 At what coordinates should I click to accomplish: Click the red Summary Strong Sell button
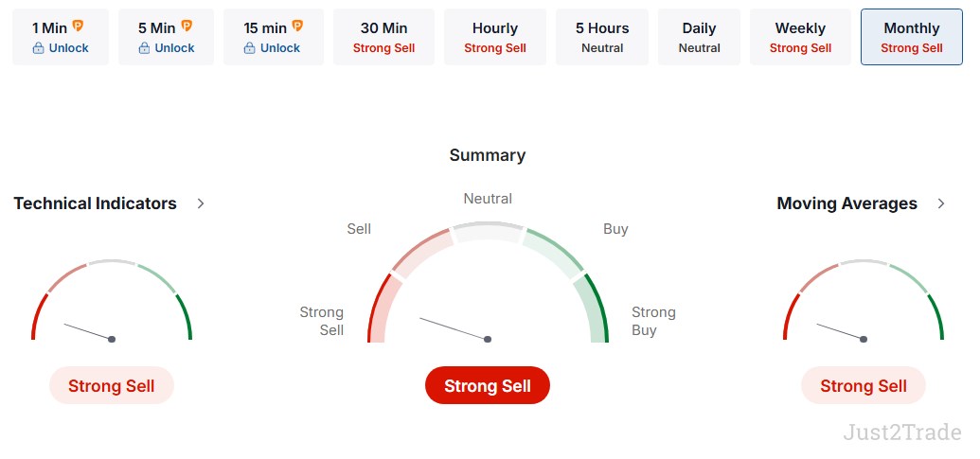pyautogui.click(x=487, y=385)
